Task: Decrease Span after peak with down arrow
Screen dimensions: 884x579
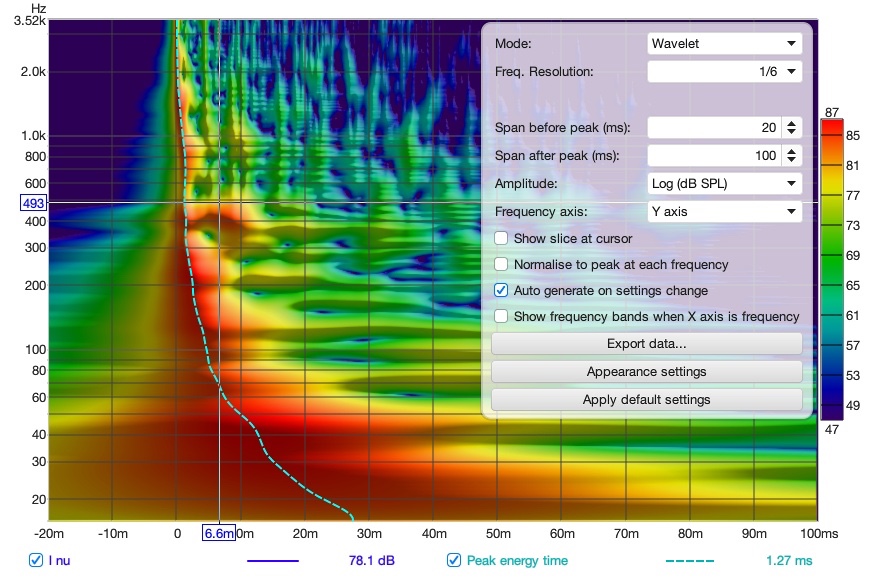Action: click(792, 160)
